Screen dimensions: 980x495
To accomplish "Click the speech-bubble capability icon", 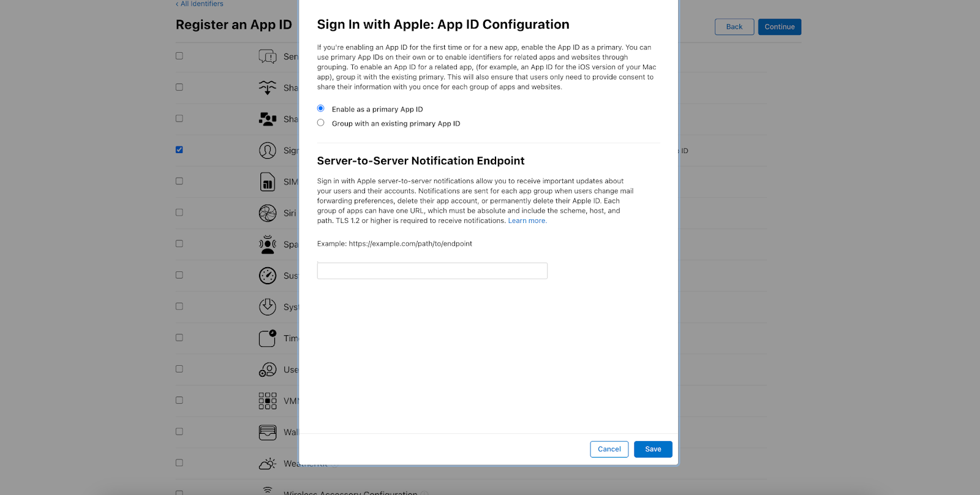I will tap(268, 56).
